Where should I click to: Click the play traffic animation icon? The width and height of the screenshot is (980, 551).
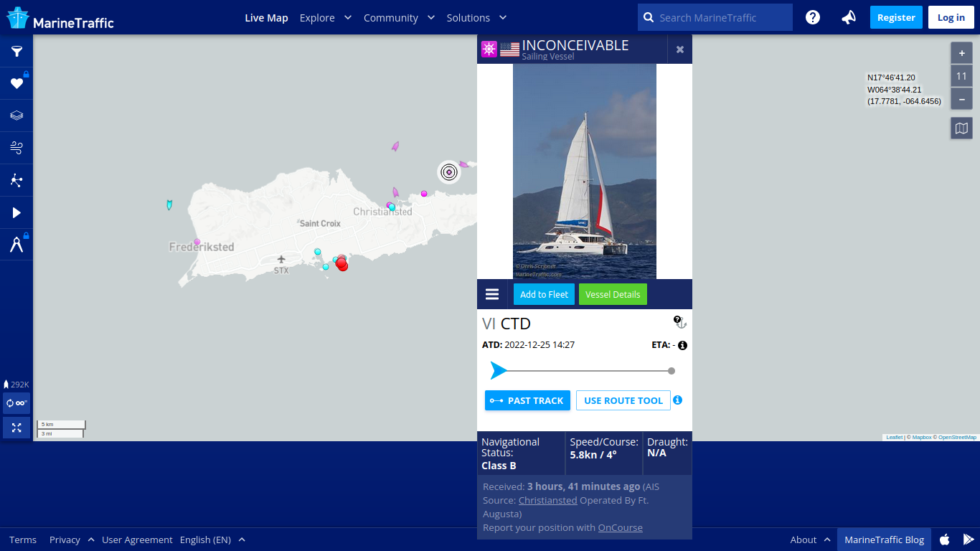pos(17,212)
